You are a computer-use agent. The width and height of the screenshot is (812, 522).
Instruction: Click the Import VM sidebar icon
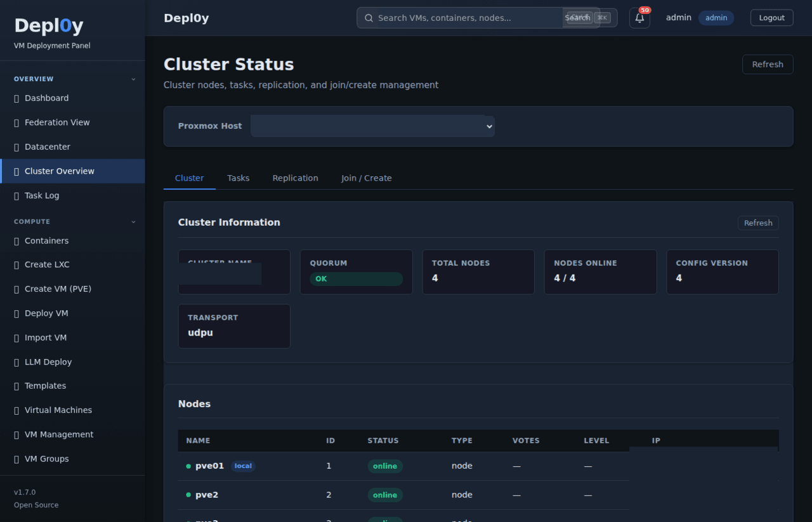click(x=16, y=338)
